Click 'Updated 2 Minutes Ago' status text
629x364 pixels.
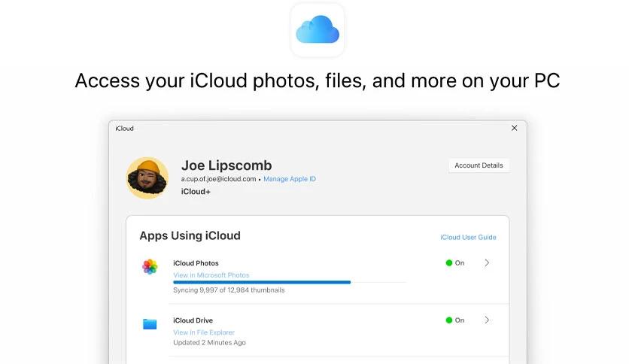point(209,342)
